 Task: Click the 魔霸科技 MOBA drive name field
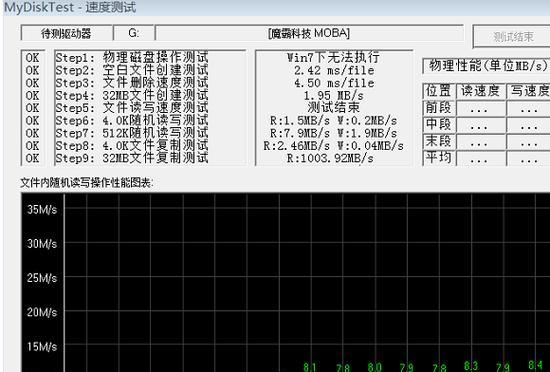(x=309, y=33)
